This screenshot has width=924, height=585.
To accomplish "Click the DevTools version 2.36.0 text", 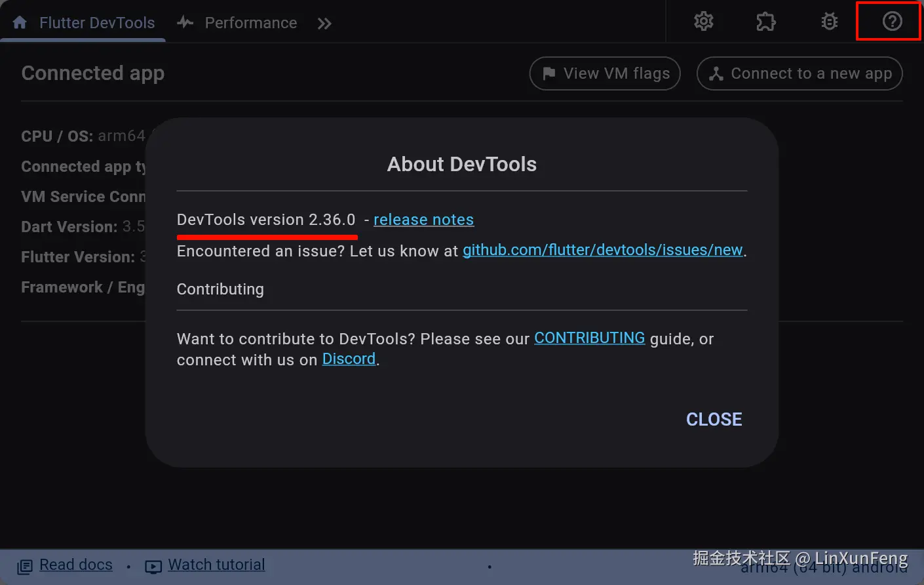I will [x=266, y=220].
